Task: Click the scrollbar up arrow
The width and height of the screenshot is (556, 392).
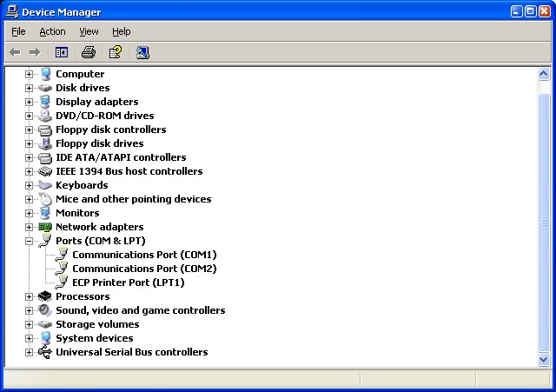Action: [544, 74]
